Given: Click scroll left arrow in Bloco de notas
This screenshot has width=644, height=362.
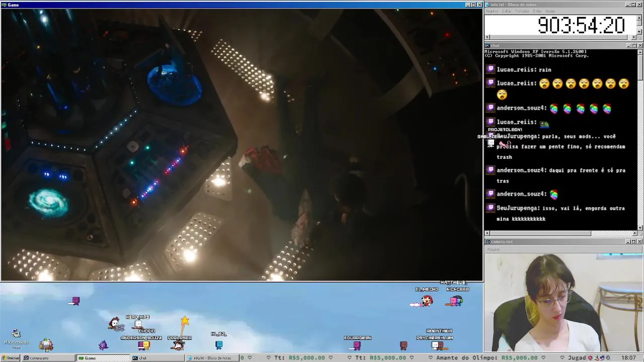Looking at the screenshot, I should (x=487, y=37).
